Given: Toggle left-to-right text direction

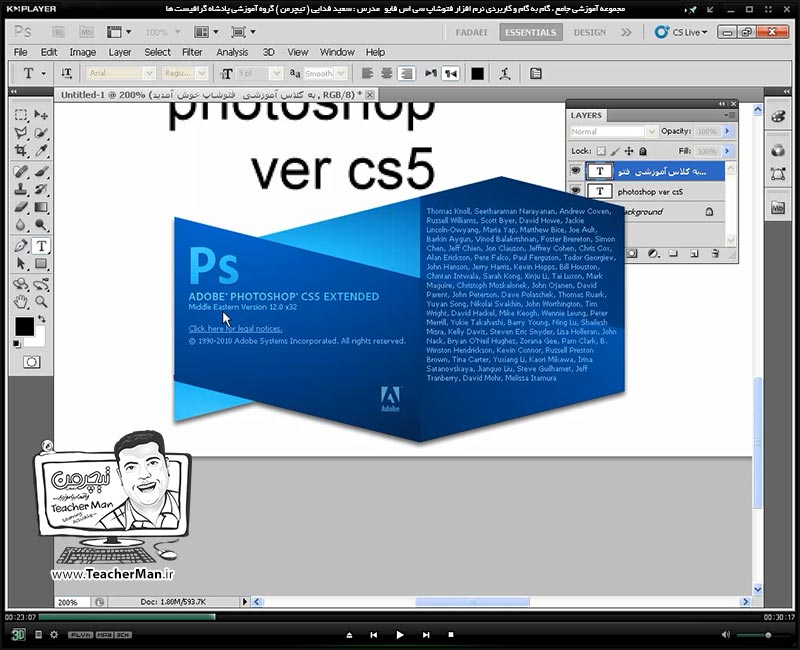Looking at the screenshot, I should (431, 73).
